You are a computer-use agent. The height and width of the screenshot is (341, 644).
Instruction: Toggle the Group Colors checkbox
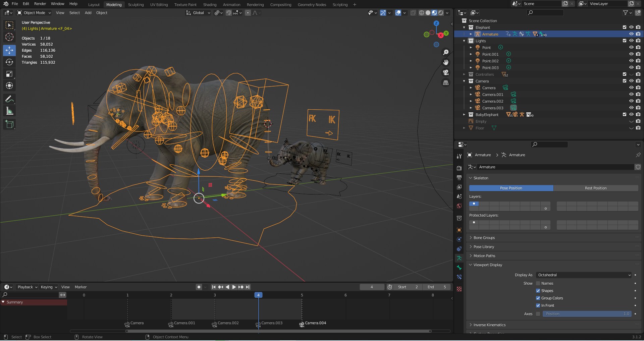click(538, 298)
